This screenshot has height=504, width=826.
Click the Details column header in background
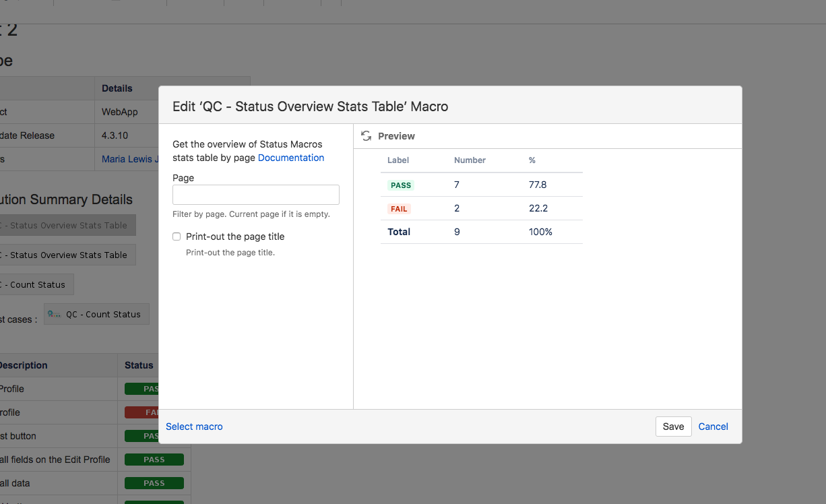coord(117,88)
